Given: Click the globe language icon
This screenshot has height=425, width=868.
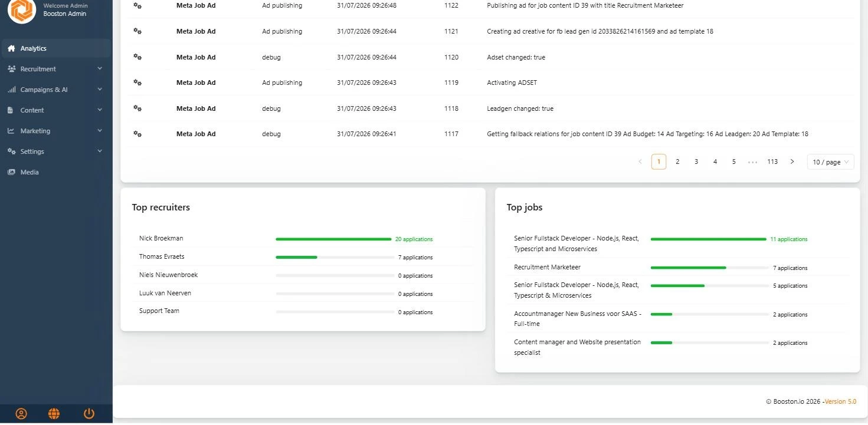Looking at the screenshot, I should click(54, 414).
